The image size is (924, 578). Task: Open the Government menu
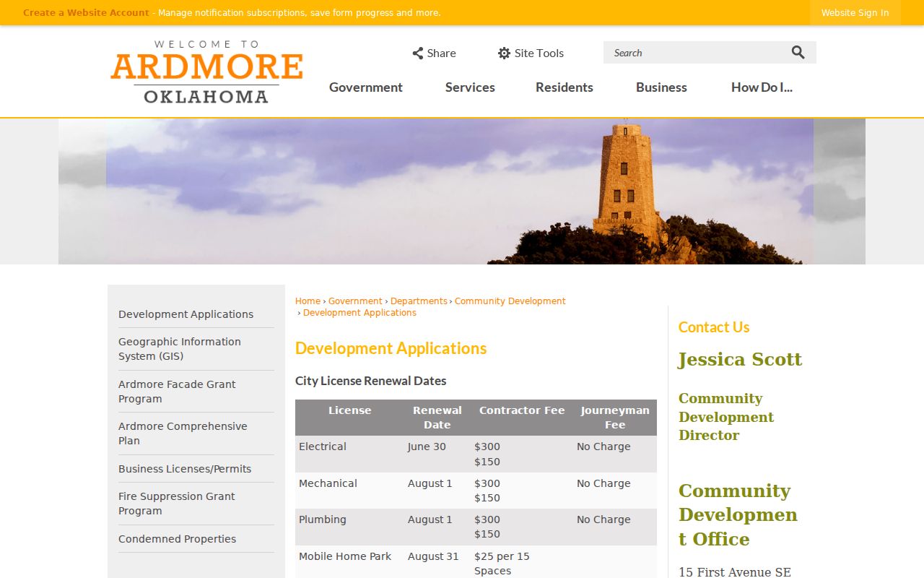tap(366, 87)
